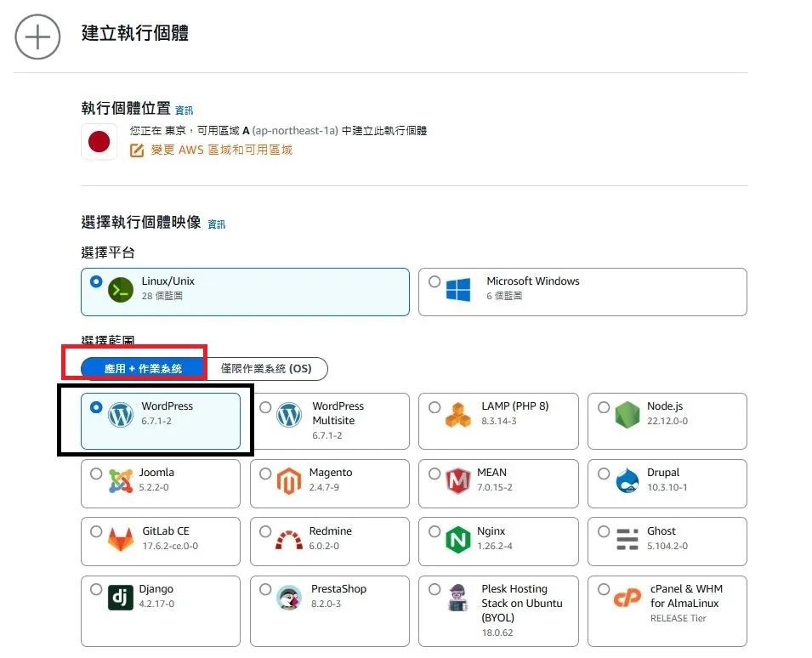
Task: Click the Drupal drop icon
Action: click(627, 481)
